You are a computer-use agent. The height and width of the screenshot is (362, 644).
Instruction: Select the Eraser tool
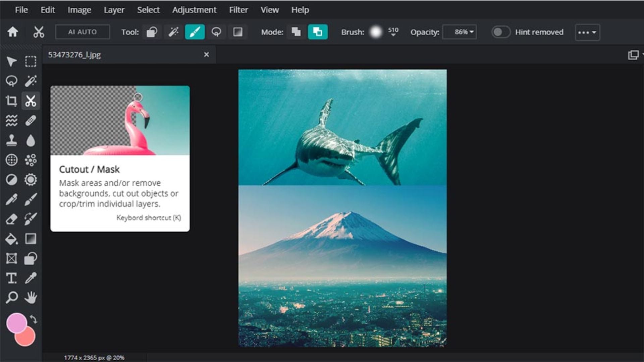pos(11,219)
